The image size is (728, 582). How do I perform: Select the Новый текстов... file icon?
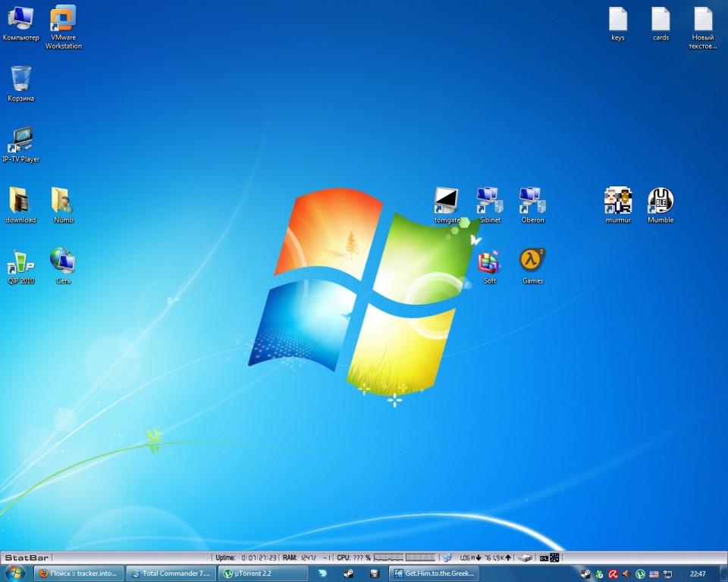(x=703, y=27)
